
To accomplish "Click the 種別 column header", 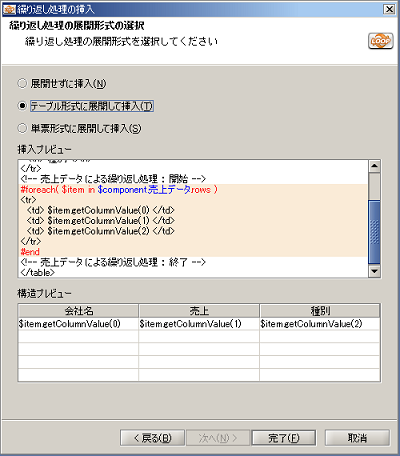I will (x=320, y=311).
